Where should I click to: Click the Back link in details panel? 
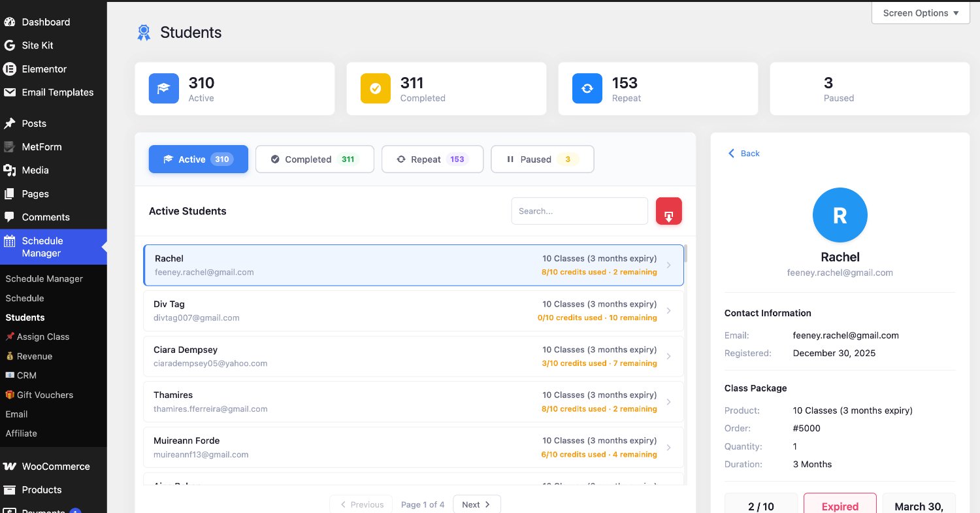click(x=743, y=153)
